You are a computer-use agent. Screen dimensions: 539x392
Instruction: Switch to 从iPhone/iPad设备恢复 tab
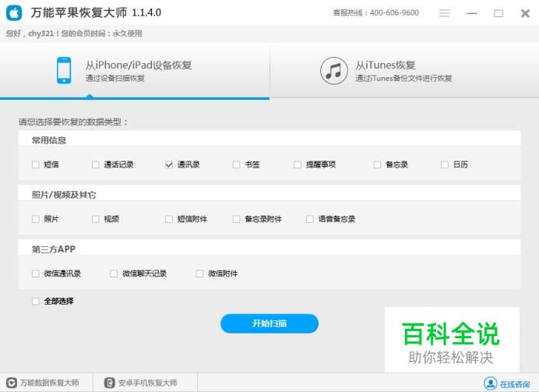(x=135, y=71)
